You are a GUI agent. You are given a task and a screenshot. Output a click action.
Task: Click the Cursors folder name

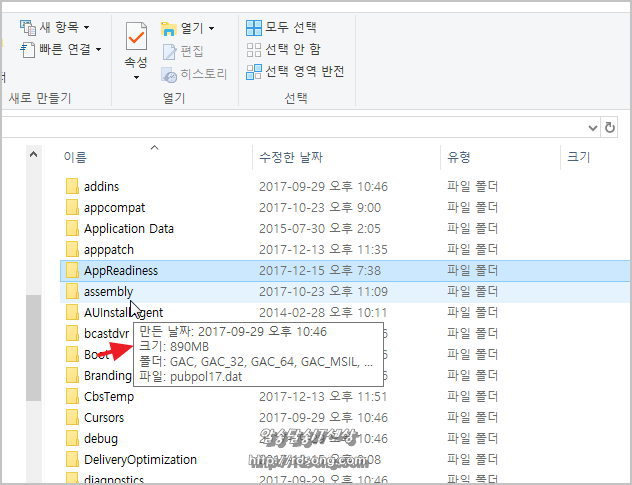coord(104,417)
